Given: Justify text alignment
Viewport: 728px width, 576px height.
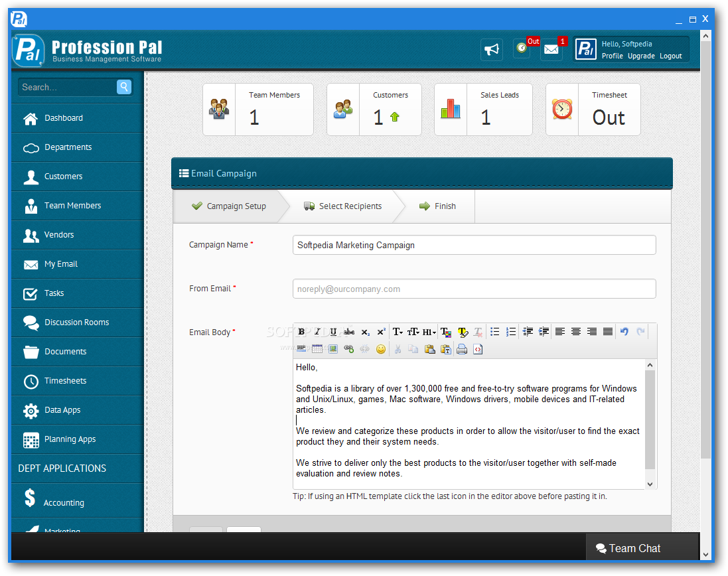Looking at the screenshot, I should click(608, 332).
